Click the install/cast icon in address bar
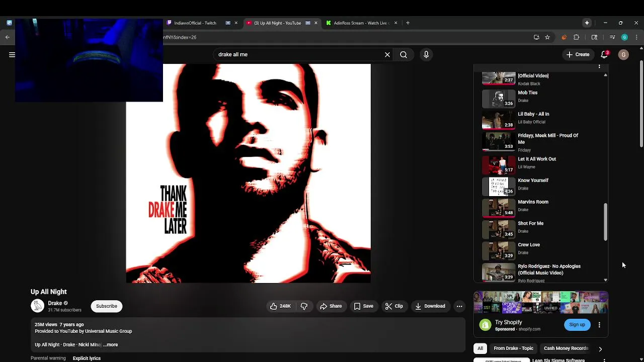Image resolution: width=644 pixels, height=362 pixels. coord(536,37)
